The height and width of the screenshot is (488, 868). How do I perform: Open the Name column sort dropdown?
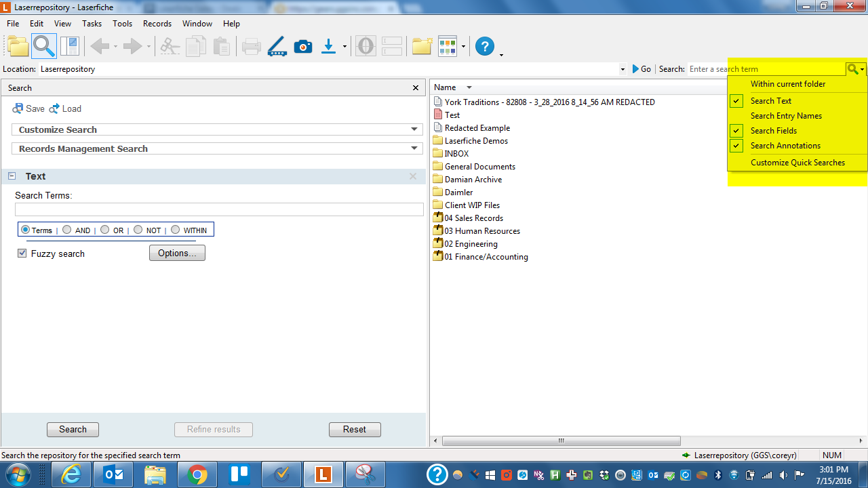469,87
